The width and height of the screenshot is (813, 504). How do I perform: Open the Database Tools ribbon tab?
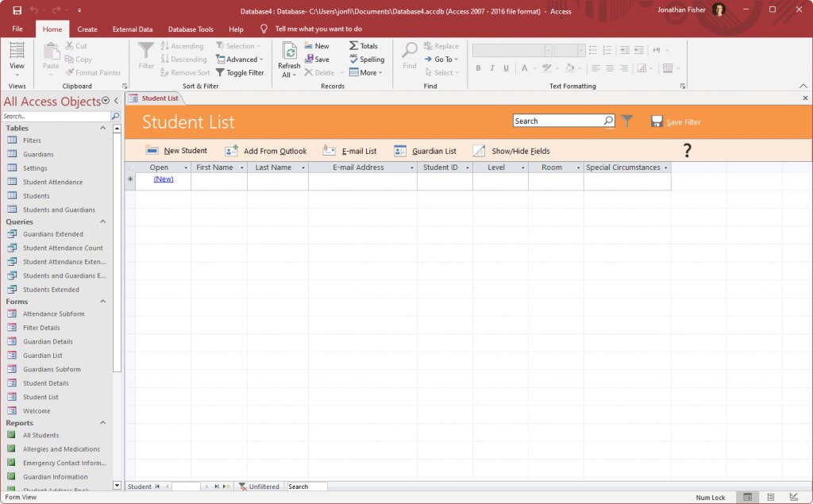[190, 29]
